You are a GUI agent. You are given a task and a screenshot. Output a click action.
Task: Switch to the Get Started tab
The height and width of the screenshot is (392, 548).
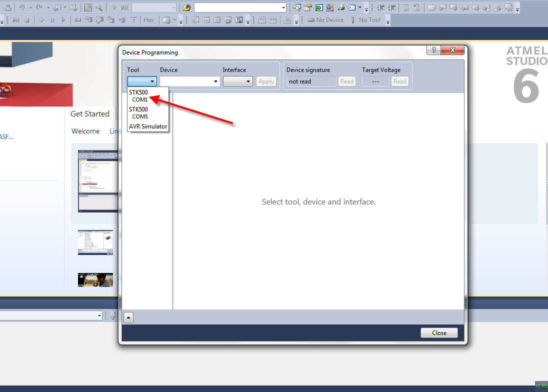pos(90,114)
